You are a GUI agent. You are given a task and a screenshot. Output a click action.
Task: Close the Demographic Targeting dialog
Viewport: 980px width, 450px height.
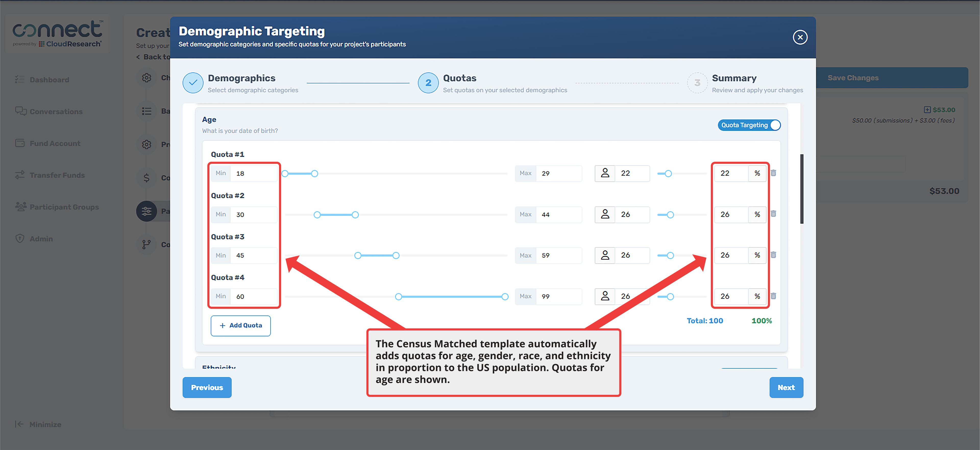(800, 37)
